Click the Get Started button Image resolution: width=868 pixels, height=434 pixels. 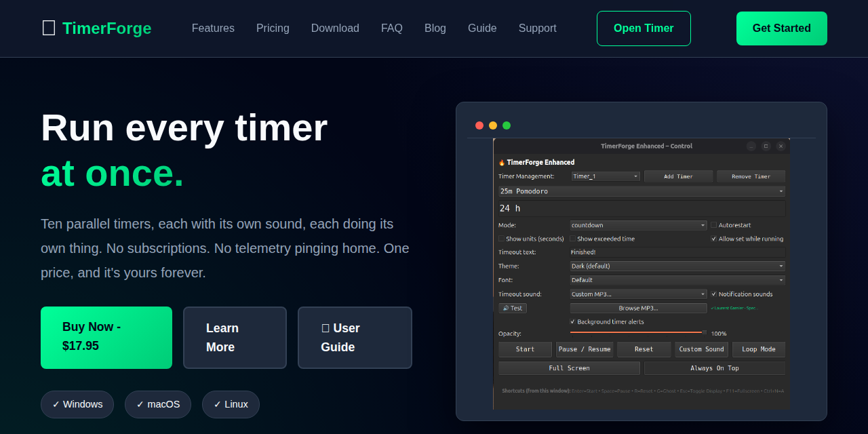pyautogui.click(x=782, y=28)
